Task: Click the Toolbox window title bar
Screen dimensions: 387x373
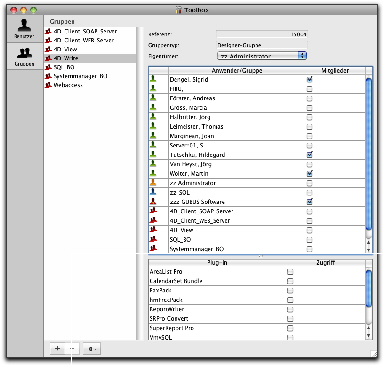Action: 192,10
